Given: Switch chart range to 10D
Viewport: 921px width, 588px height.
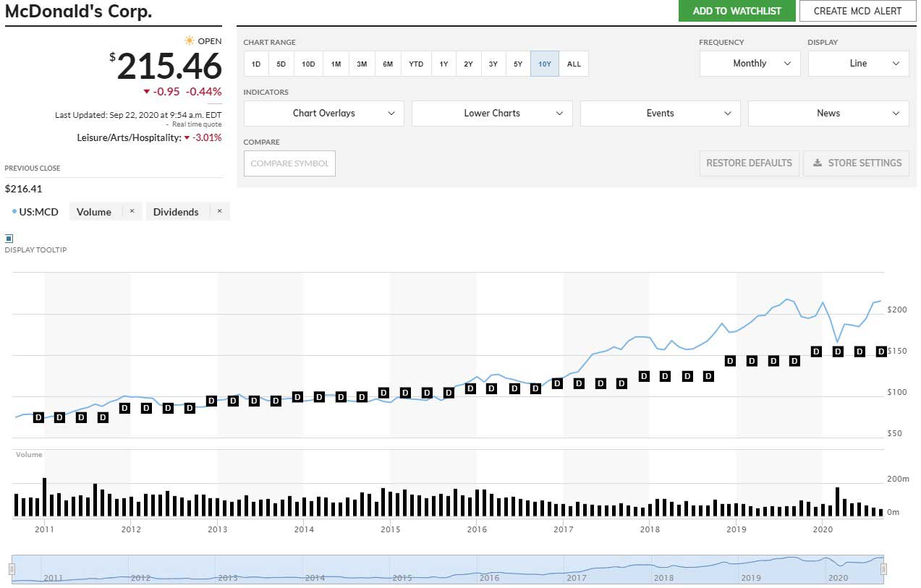Looking at the screenshot, I should [x=308, y=64].
